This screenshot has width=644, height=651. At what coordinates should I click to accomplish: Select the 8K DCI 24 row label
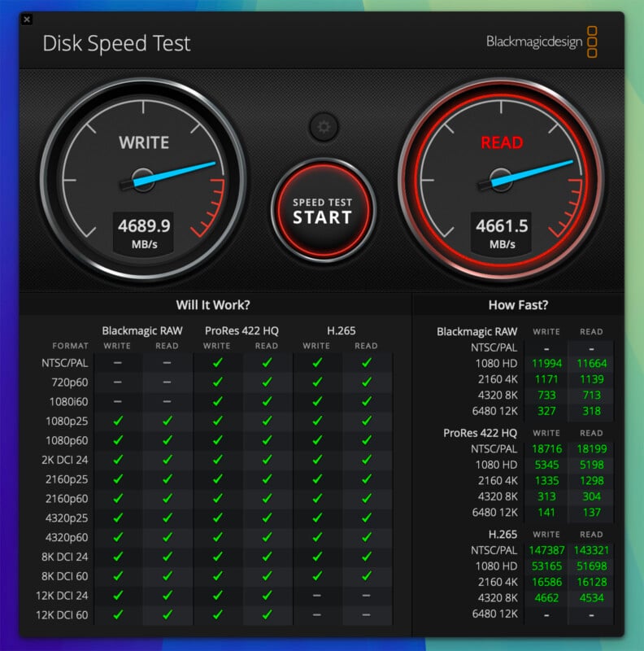pos(65,557)
